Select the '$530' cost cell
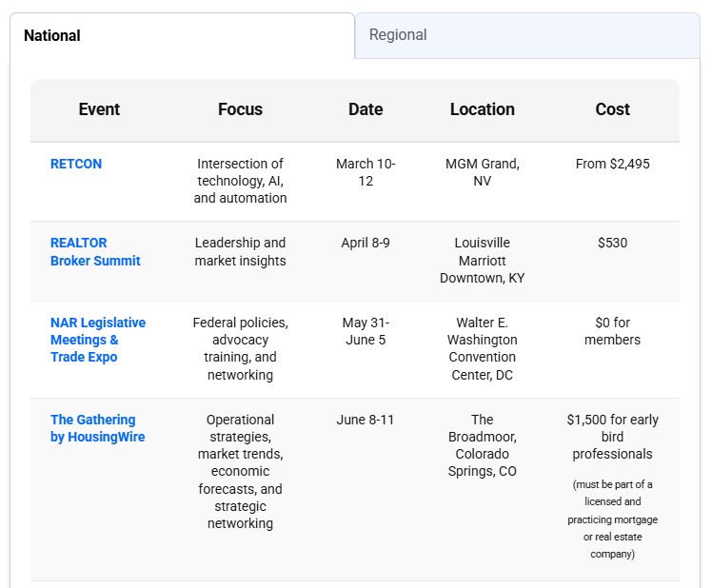712x588 pixels. pos(613,243)
